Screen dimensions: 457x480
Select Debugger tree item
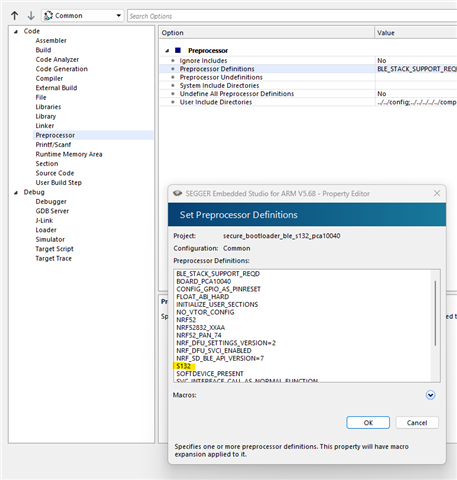point(51,202)
